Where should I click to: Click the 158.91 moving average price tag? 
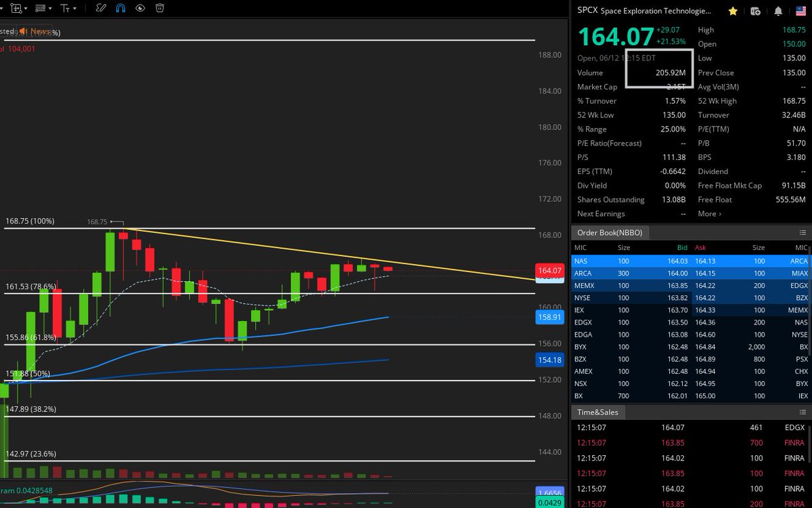tap(549, 317)
